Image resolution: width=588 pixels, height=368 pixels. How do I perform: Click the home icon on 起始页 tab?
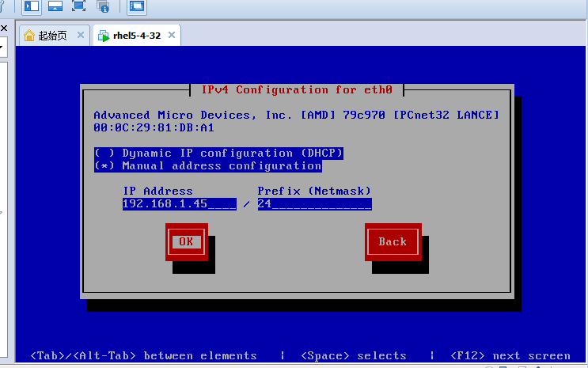[29, 35]
